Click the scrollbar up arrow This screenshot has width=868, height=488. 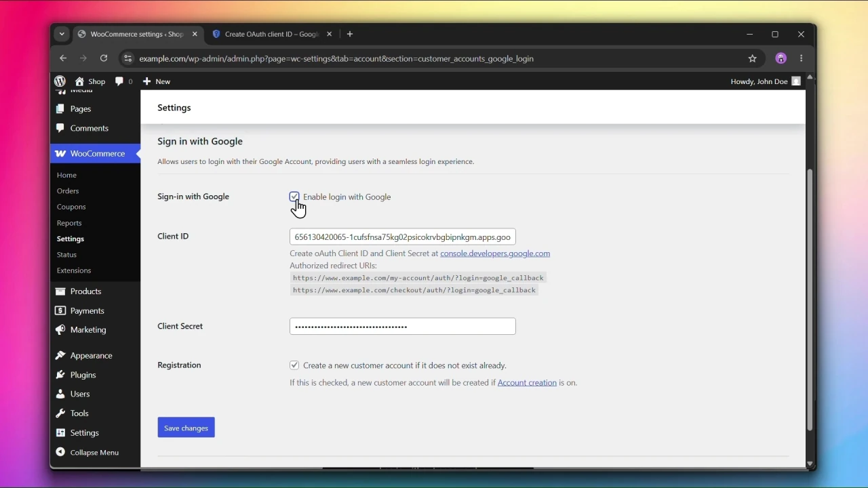810,77
